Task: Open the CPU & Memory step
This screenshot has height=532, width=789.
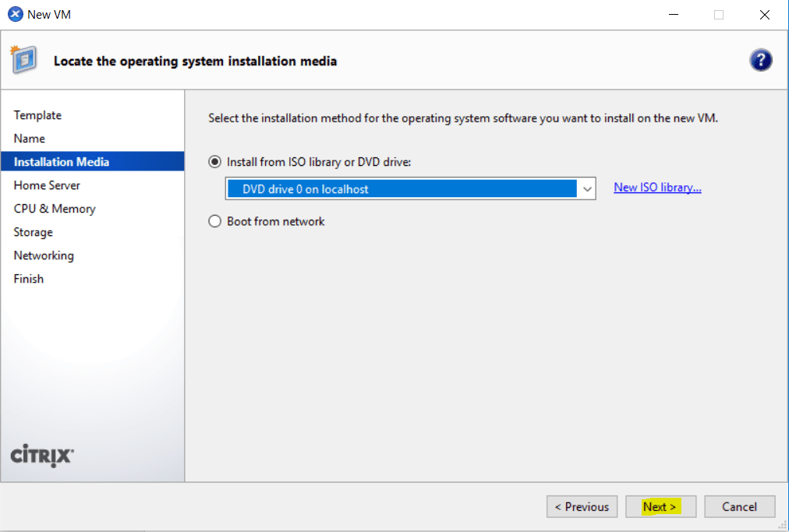Action: tap(55, 208)
